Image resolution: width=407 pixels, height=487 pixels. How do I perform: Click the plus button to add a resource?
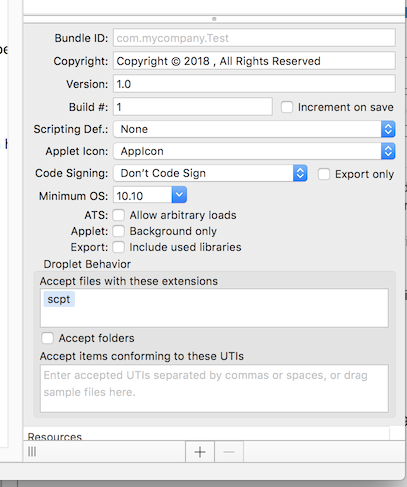[x=200, y=452]
